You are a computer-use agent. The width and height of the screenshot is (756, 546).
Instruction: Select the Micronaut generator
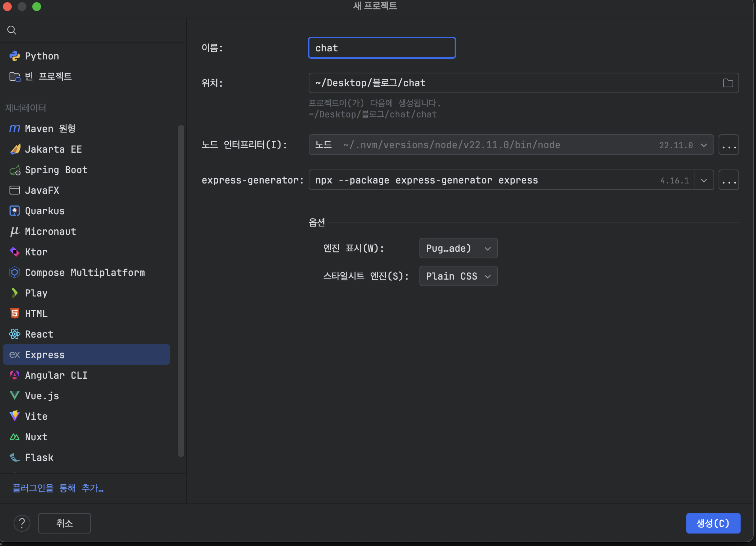pos(50,231)
